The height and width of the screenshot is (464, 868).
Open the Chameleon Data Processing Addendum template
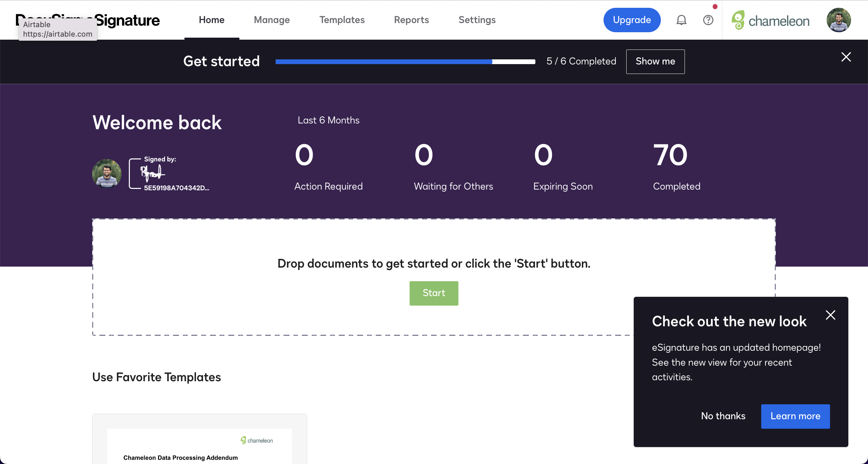tap(199, 439)
